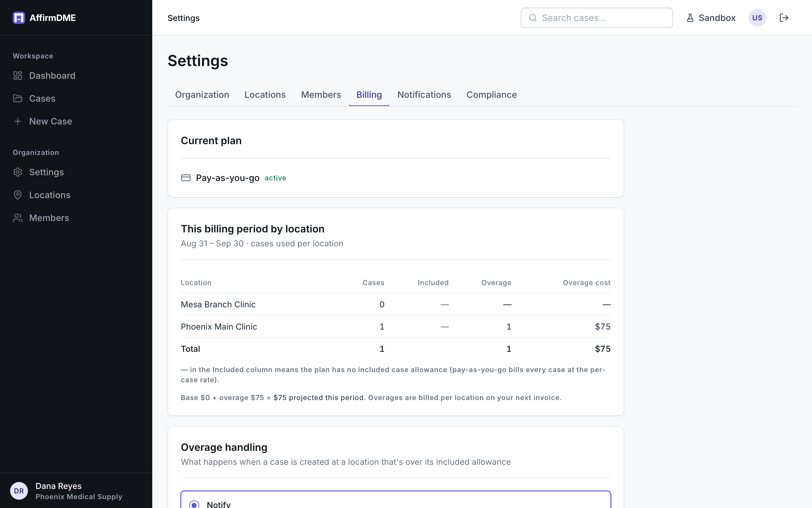
Task: Click the Mesa Branch Clinic row
Action: click(x=396, y=304)
